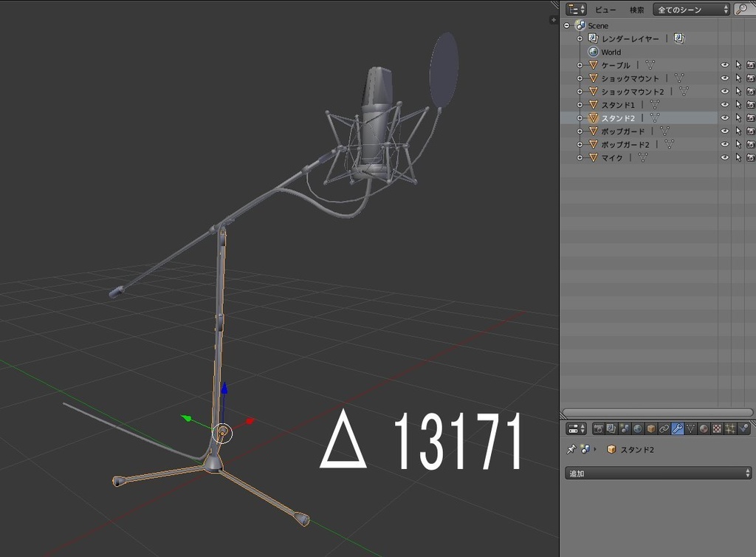
Task: Open the Mesh Data tab (triangle icon)
Action: pos(690,428)
